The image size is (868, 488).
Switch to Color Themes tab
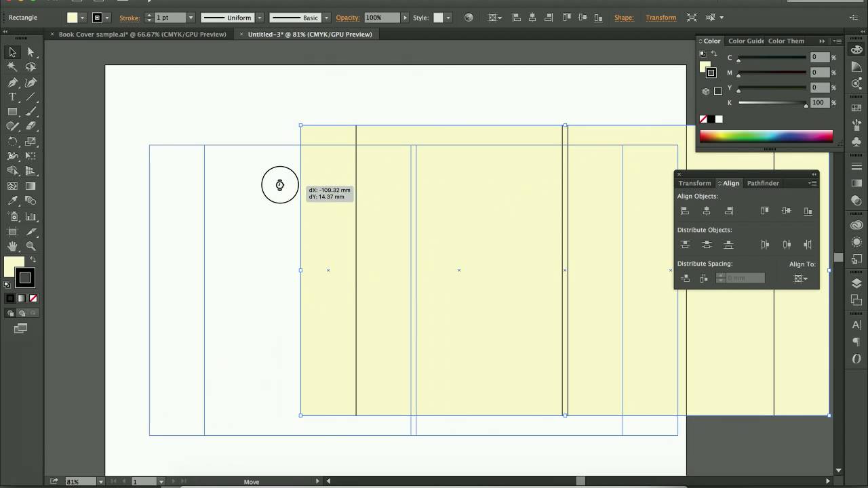786,41
